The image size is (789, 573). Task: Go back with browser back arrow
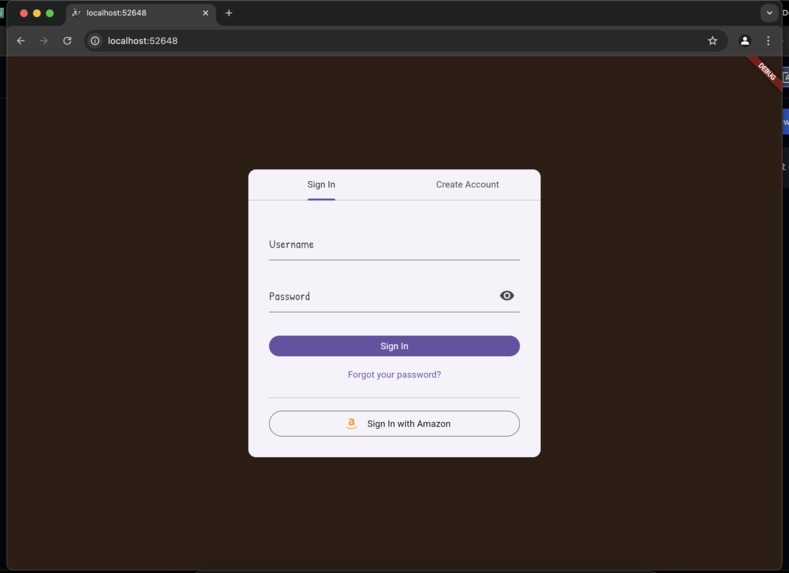(21, 41)
